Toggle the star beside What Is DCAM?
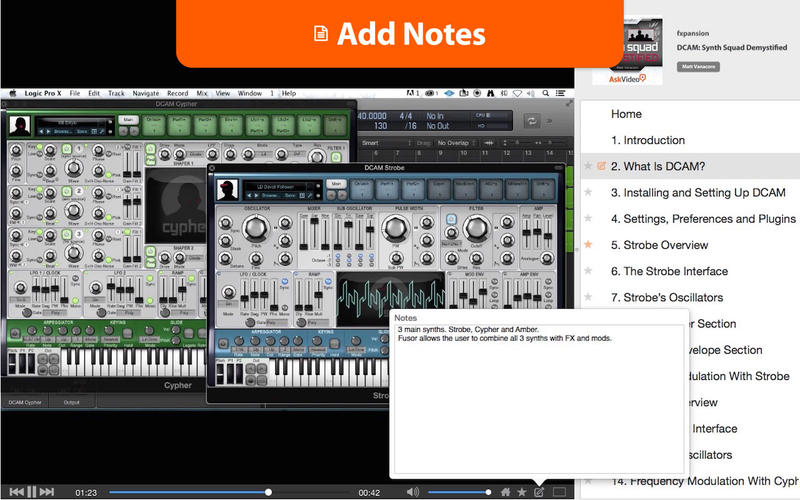 588,166
